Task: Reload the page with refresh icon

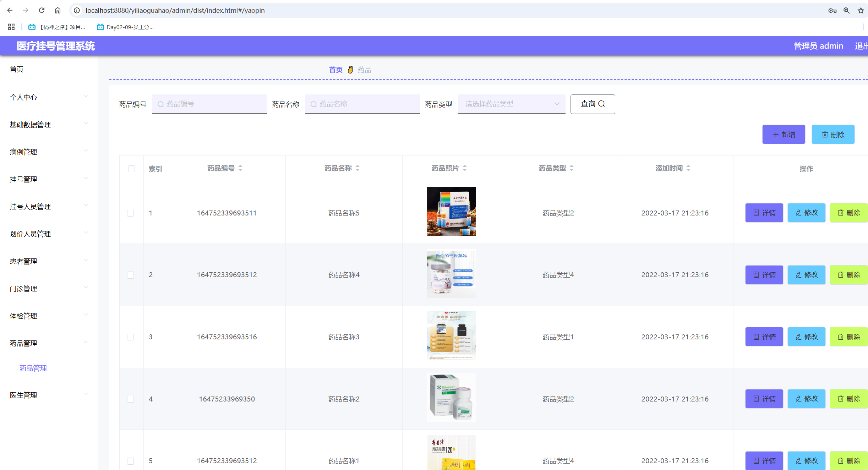Action: [x=42, y=10]
